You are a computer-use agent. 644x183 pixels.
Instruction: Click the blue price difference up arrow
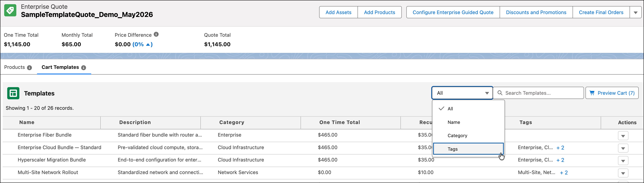coord(148,45)
